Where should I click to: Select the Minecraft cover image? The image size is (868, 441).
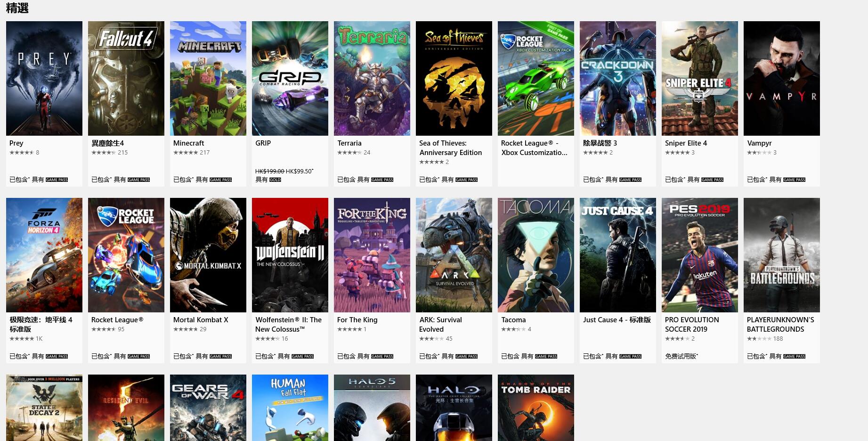coord(208,78)
